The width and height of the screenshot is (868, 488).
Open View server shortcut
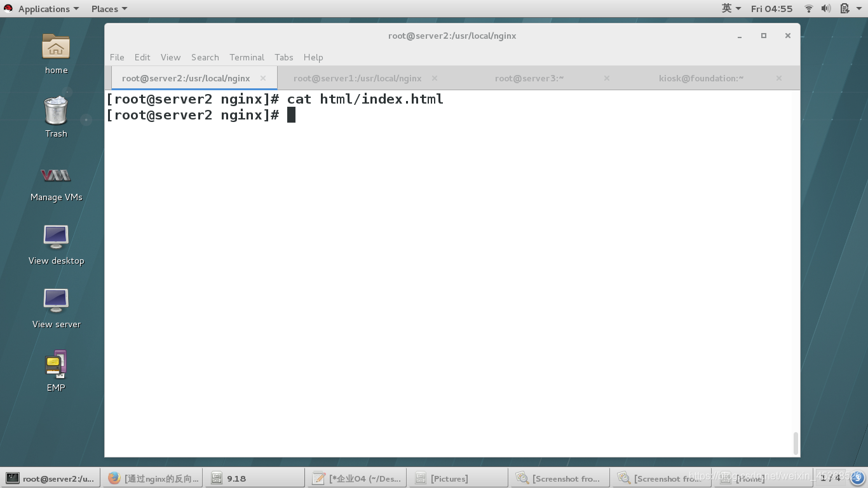point(55,307)
